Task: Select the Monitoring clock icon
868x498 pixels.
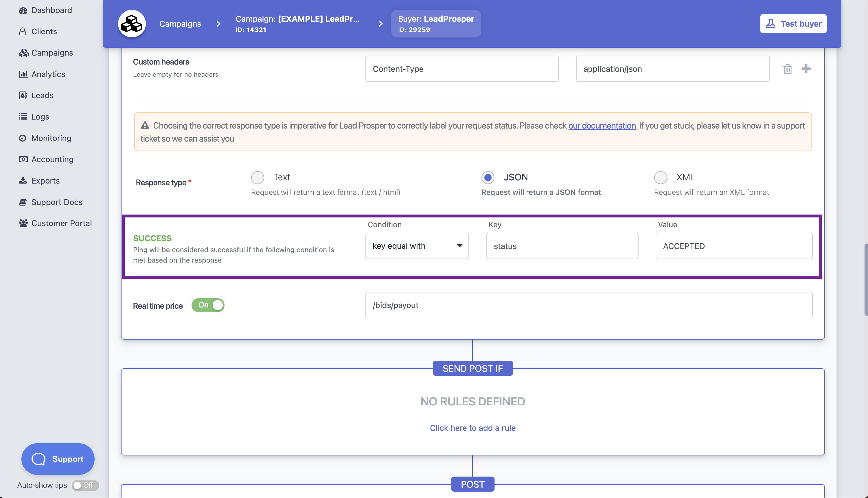Action: coord(23,138)
